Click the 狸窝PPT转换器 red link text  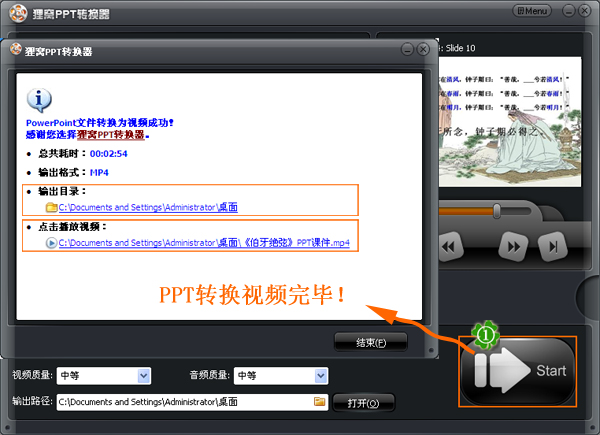[x=111, y=135]
